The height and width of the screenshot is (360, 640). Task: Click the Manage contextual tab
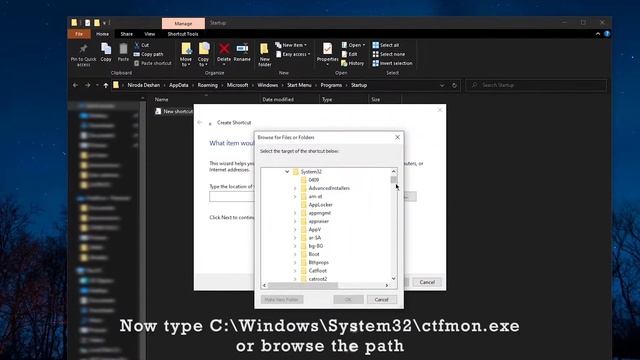click(183, 23)
